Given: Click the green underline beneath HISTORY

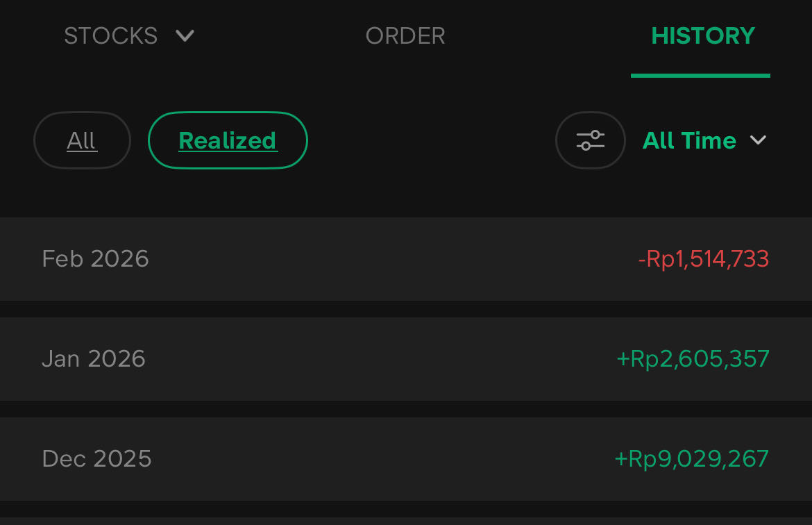Looking at the screenshot, I should (x=700, y=75).
